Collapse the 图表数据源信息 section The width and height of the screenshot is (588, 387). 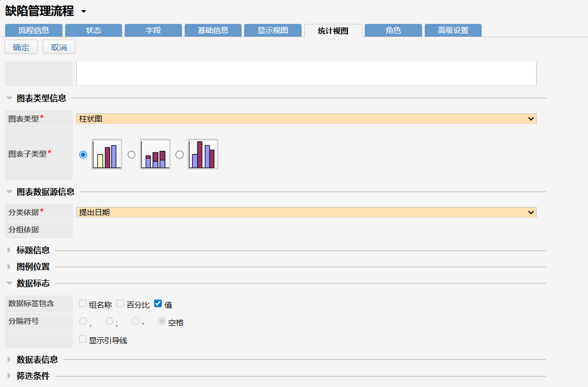(9, 192)
